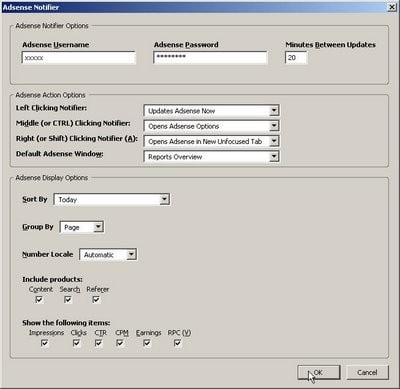
Task: Click the 'Show the following items:' heading
Action: (x=66, y=323)
